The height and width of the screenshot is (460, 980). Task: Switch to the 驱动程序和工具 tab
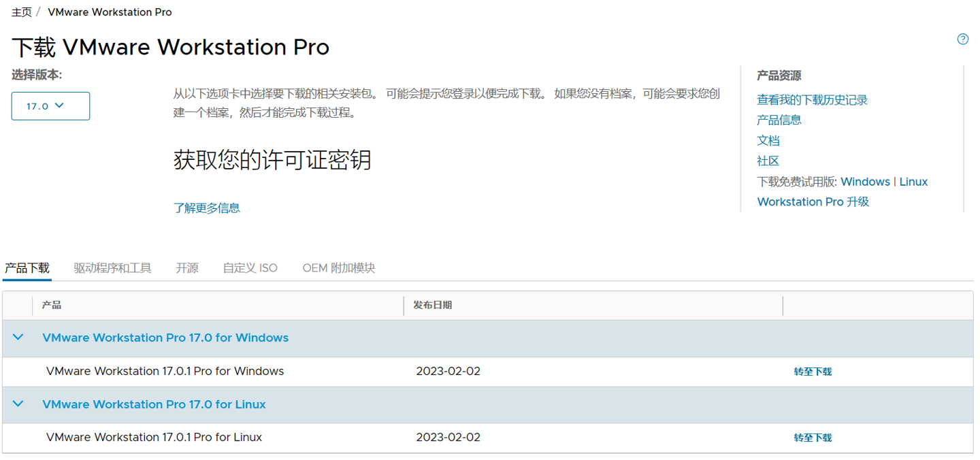112,268
